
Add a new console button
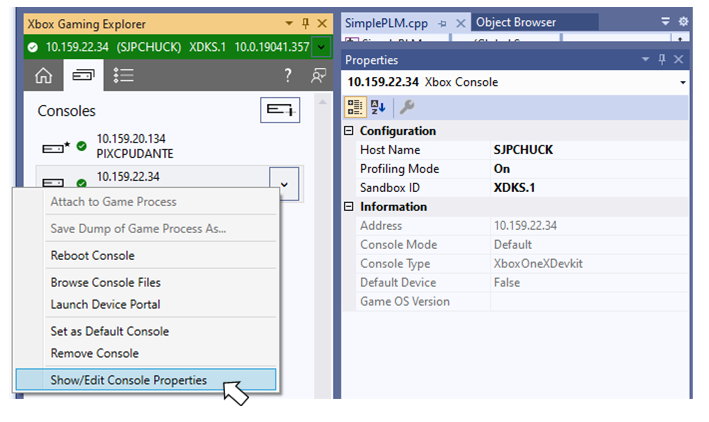pyautogui.click(x=280, y=110)
